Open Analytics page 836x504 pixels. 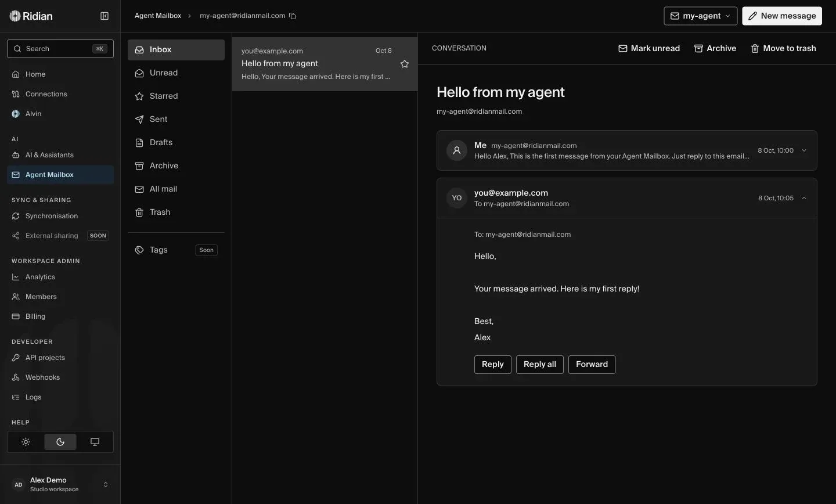[x=60, y=277]
